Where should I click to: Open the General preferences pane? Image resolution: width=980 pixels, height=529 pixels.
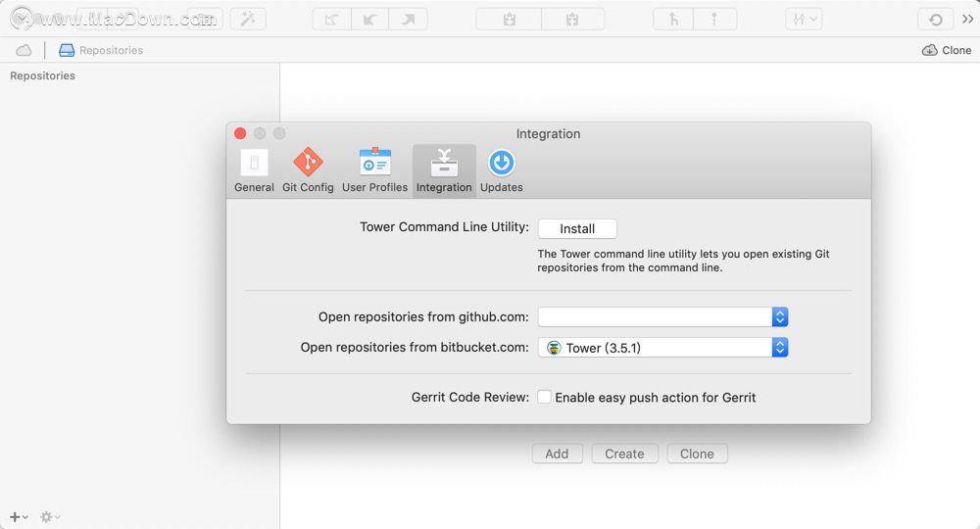click(254, 170)
